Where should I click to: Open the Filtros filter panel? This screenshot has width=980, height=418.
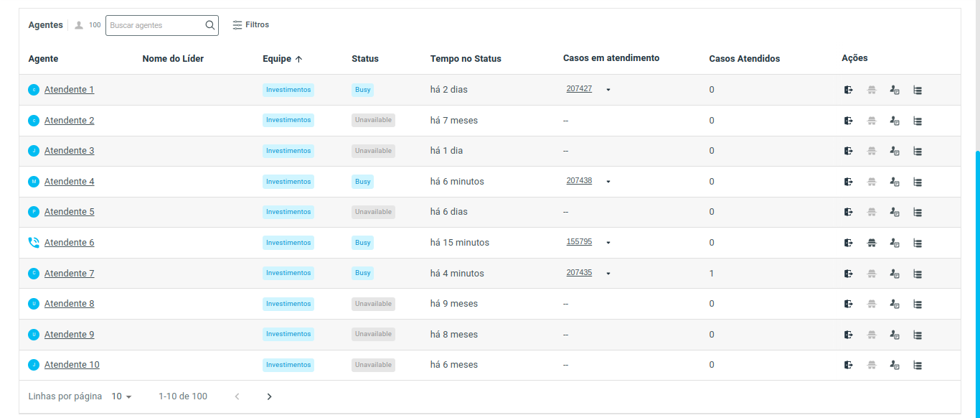tap(251, 25)
